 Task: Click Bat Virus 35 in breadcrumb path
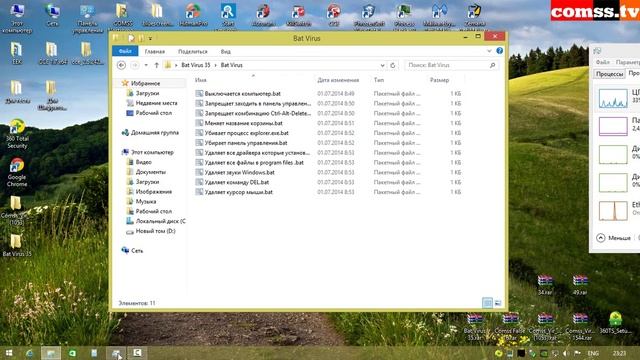pyautogui.click(x=196, y=65)
